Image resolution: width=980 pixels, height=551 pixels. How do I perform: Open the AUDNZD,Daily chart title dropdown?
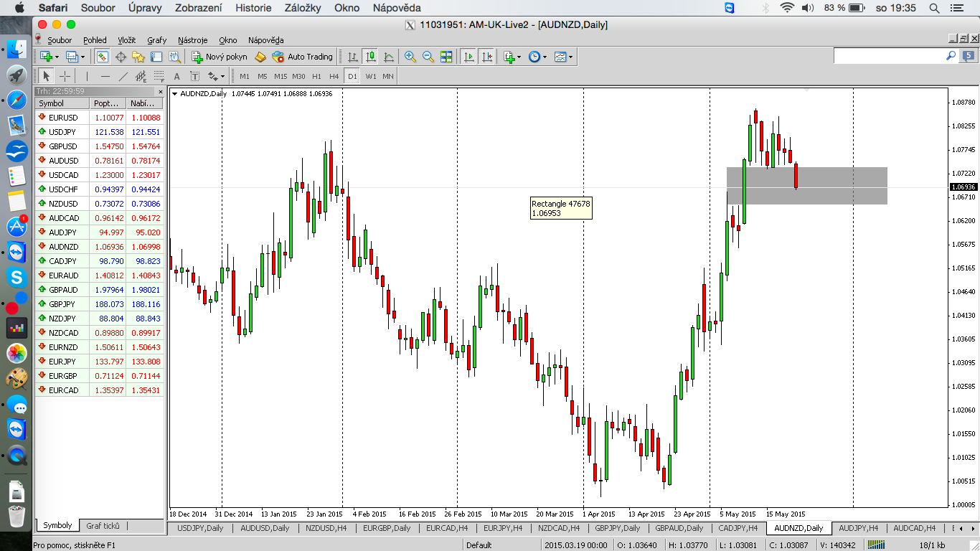pyautogui.click(x=175, y=93)
